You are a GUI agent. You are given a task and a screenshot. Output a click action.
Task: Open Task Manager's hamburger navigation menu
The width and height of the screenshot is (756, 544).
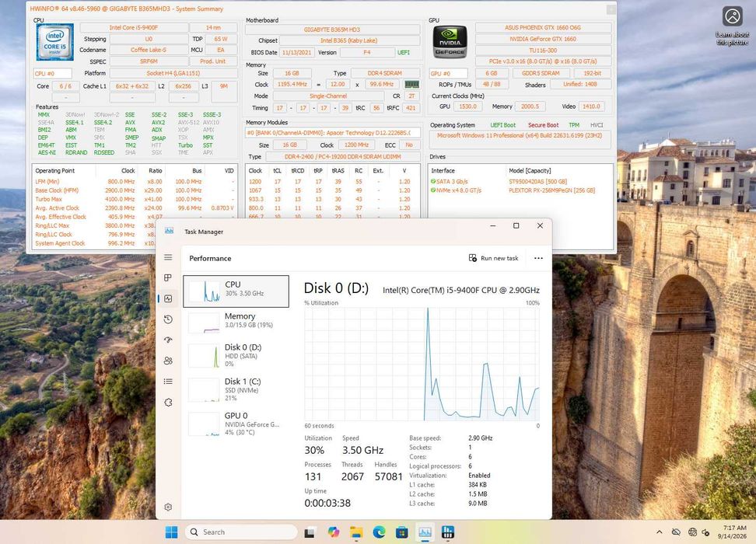168,257
